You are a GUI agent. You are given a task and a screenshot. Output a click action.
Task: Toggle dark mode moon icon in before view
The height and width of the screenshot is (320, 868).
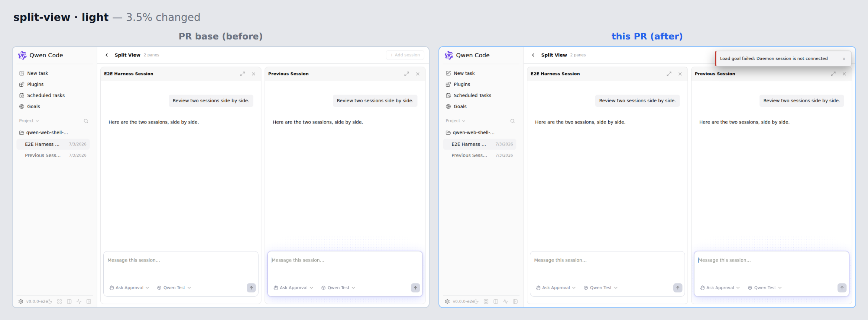coord(50,301)
